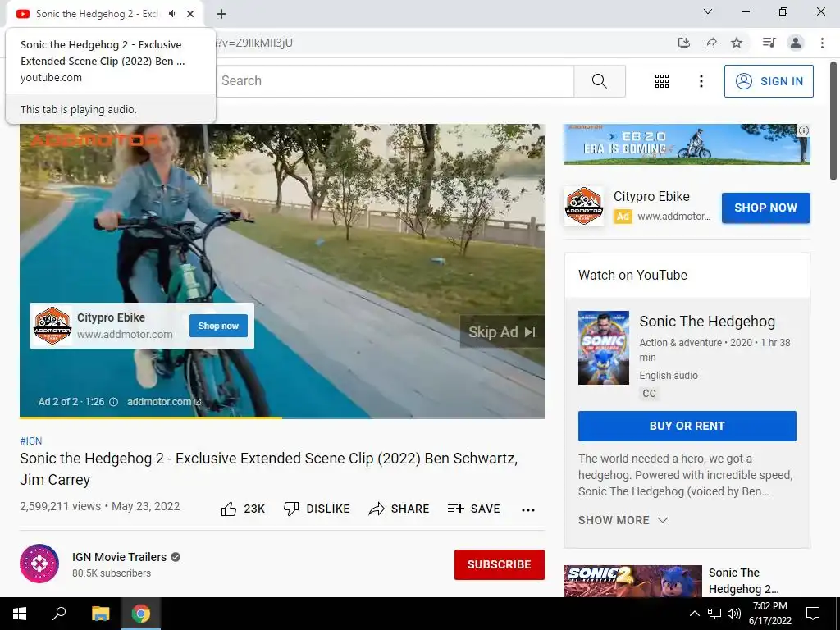Click the SHARE button
Viewport: 840px width, 630px height.
pos(399,509)
